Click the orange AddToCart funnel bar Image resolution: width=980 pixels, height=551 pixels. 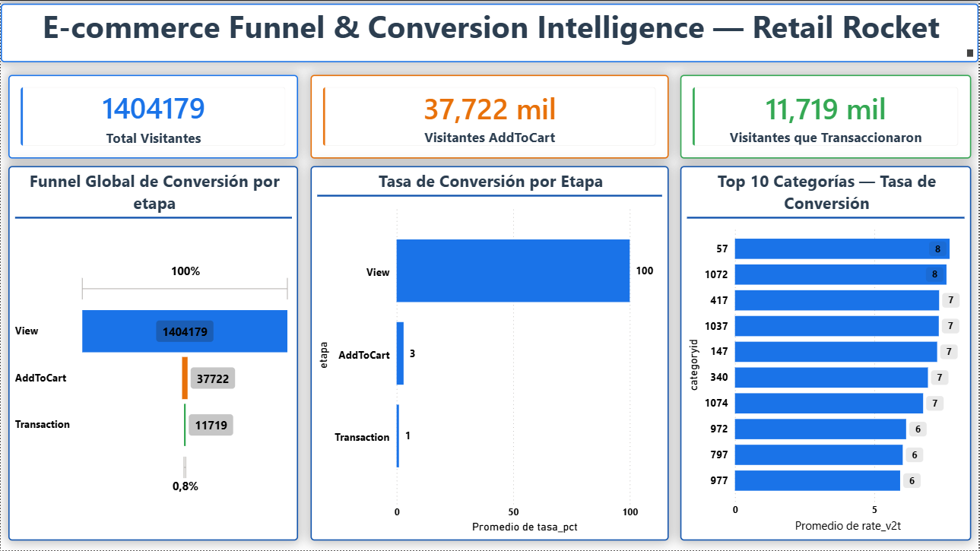185,378
